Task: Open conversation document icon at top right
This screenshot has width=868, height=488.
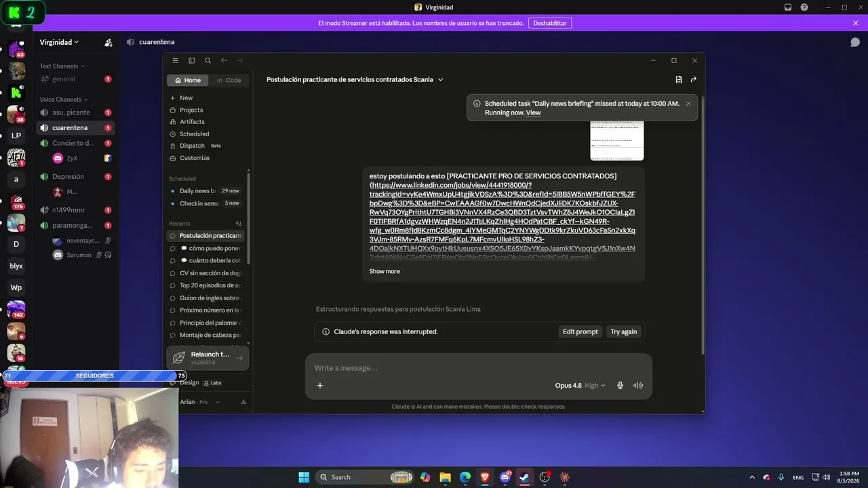Action: (x=679, y=80)
